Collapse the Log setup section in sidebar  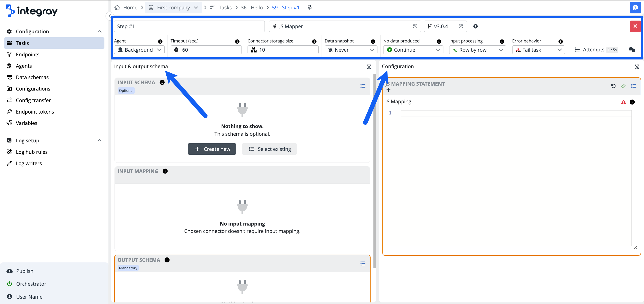[x=99, y=140]
